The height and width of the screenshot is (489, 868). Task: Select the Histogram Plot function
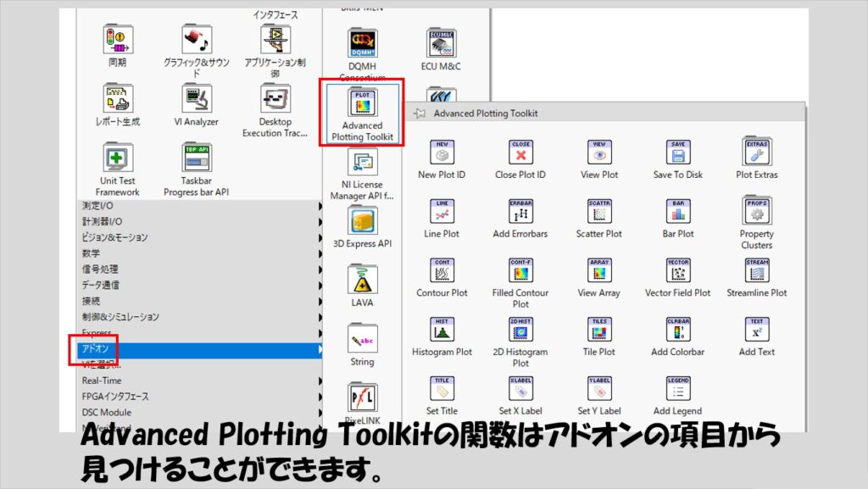[442, 331]
